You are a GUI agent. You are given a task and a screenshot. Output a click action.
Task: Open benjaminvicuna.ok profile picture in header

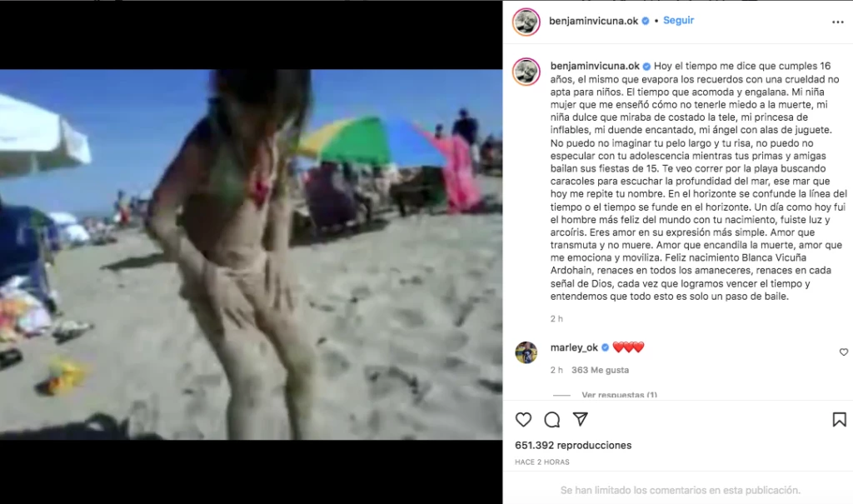point(526,22)
